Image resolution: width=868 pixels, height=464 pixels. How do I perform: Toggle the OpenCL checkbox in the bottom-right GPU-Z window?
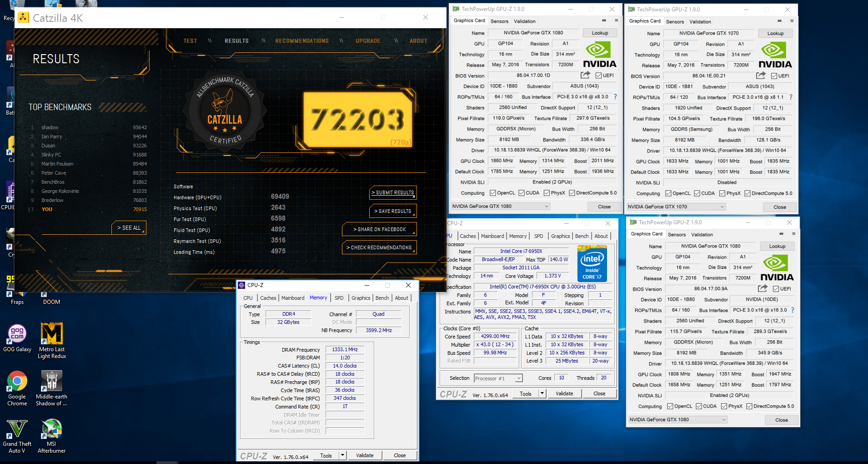(x=670, y=406)
